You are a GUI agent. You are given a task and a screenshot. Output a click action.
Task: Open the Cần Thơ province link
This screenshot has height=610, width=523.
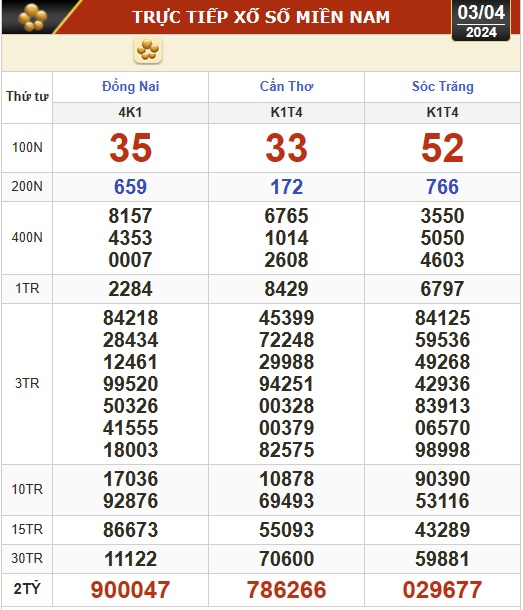(286, 86)
